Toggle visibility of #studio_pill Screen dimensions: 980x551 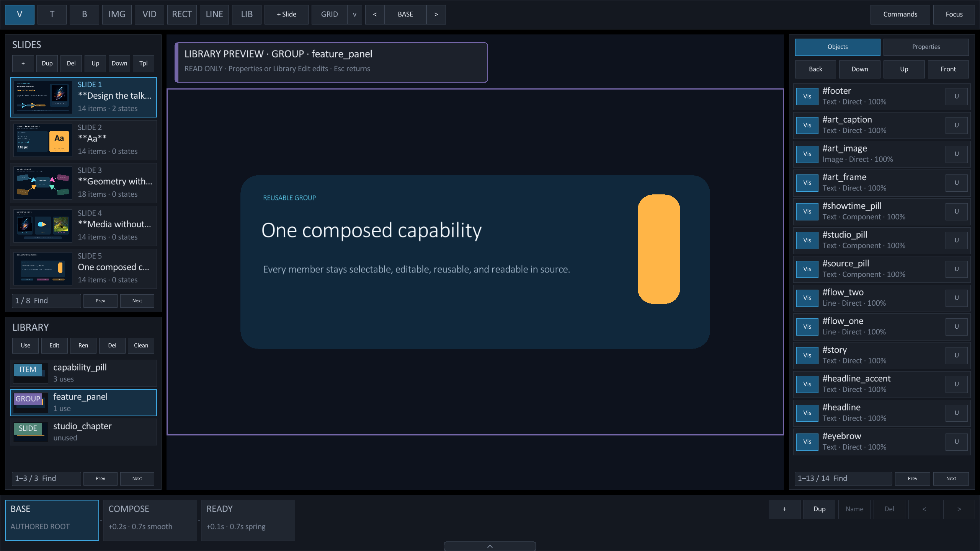pyautogui.click(x=807, y=240)
